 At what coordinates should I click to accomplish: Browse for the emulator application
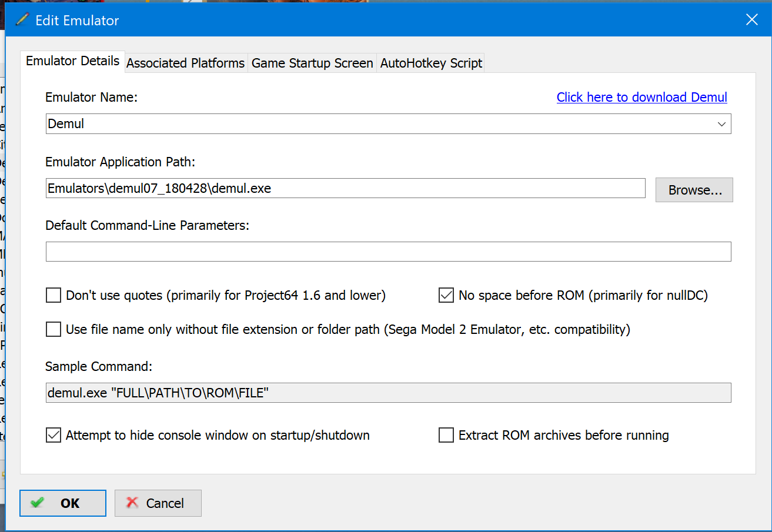pos(694,190)
